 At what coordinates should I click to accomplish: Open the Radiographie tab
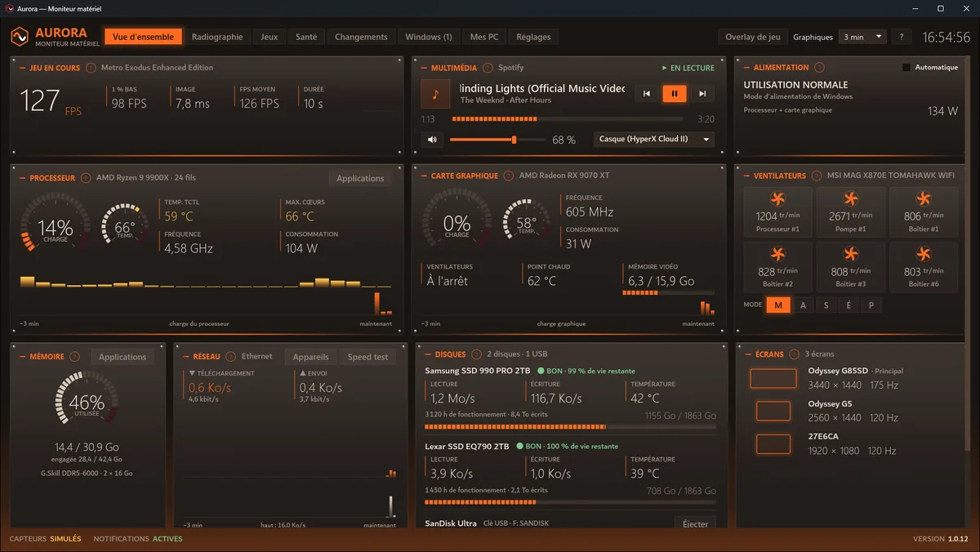(x=217, y=37)
